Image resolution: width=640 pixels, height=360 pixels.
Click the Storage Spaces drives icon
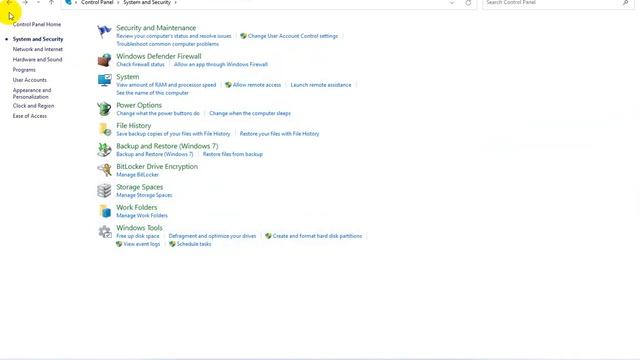[104, 191]
